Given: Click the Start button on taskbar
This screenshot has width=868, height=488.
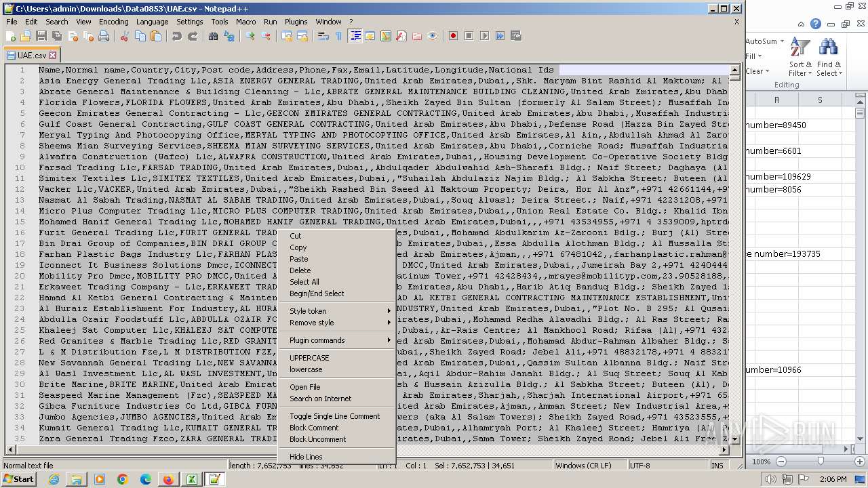Looking at the screenshot, I should (x=19, y=479).
